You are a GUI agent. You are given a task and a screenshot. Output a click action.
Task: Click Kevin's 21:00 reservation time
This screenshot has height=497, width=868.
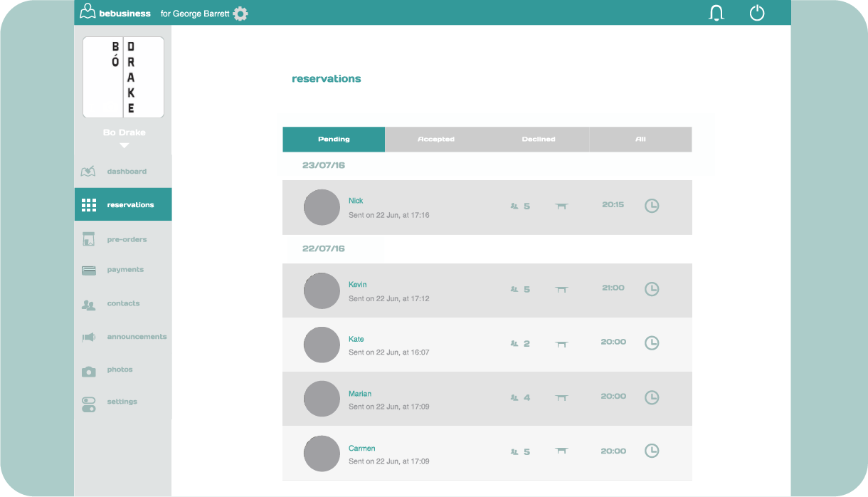coord(613,288)
